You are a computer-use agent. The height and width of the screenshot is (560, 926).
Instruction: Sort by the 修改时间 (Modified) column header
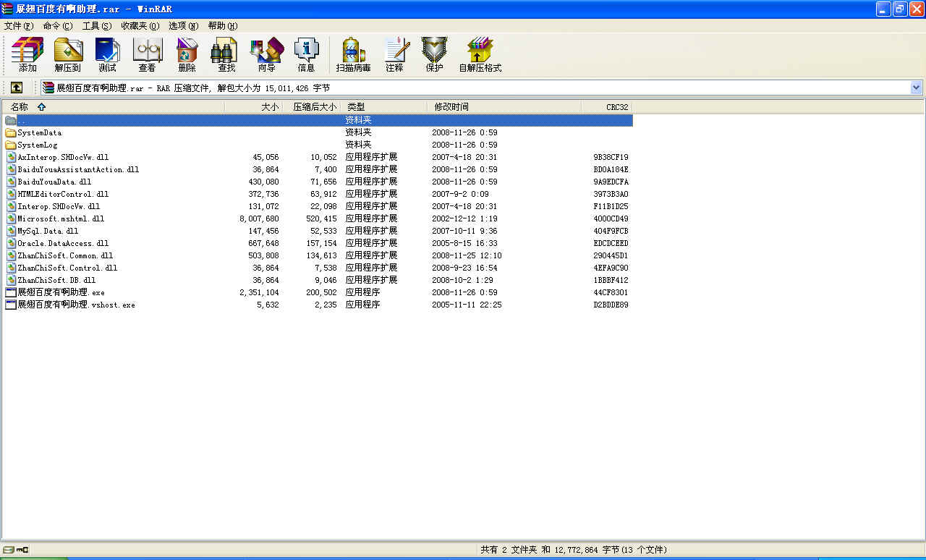[504, 106]
